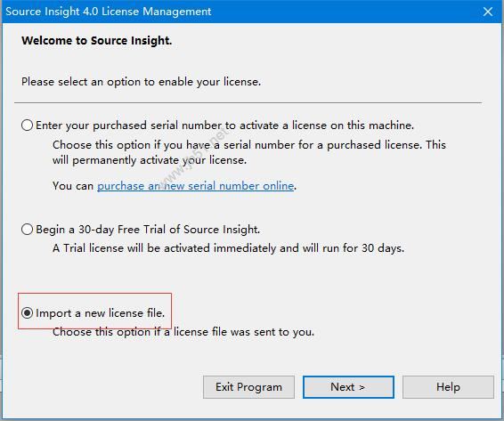Close the License Management dialog with X
The height and width of the screenshot is (421, 504).
(x=488, y=12)
